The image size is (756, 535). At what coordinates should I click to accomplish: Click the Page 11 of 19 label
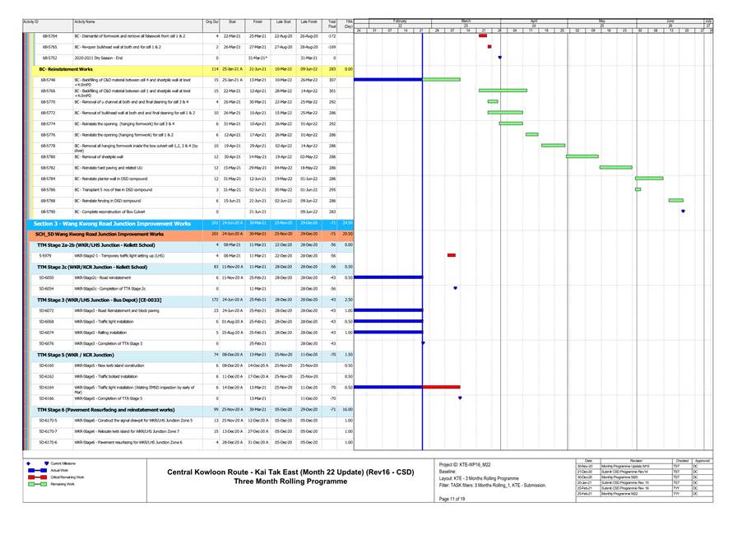pyautogui.click(x=454, y=500)
